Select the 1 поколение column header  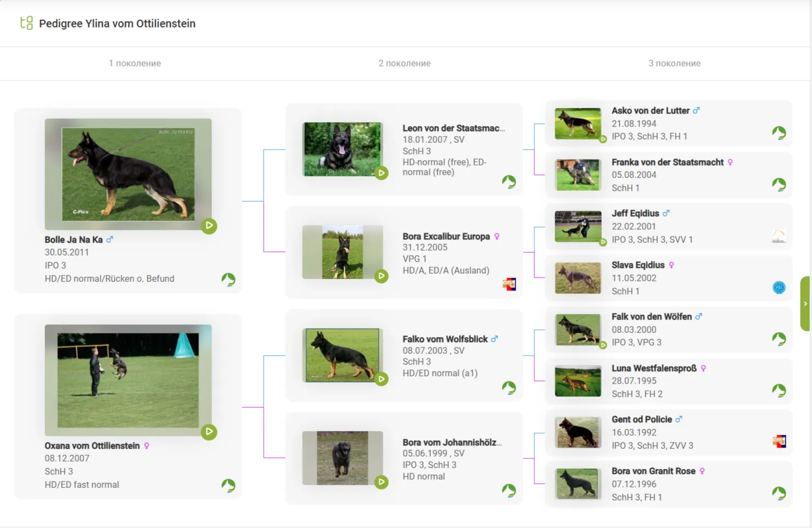135,63
